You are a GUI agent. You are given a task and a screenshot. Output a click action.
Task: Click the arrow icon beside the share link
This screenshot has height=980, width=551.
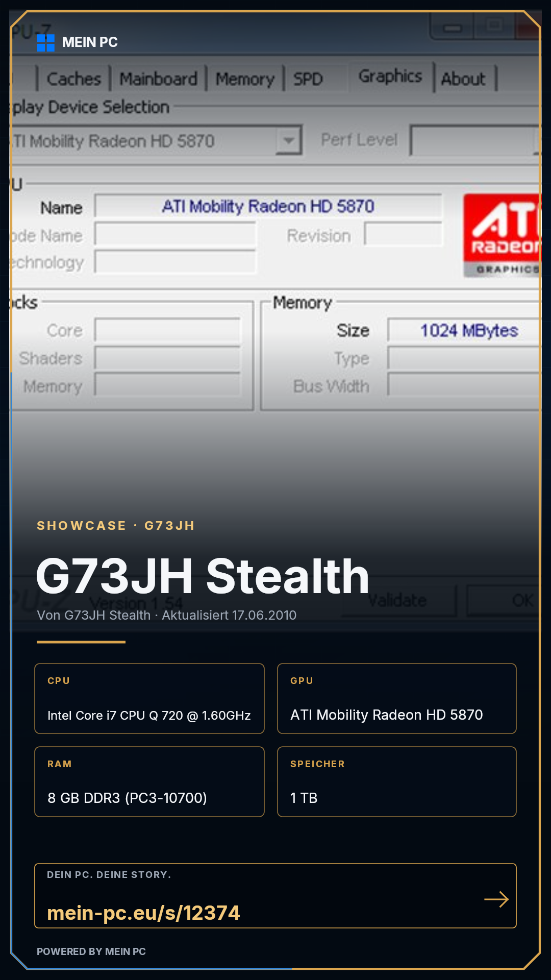[x=496, y=899]
